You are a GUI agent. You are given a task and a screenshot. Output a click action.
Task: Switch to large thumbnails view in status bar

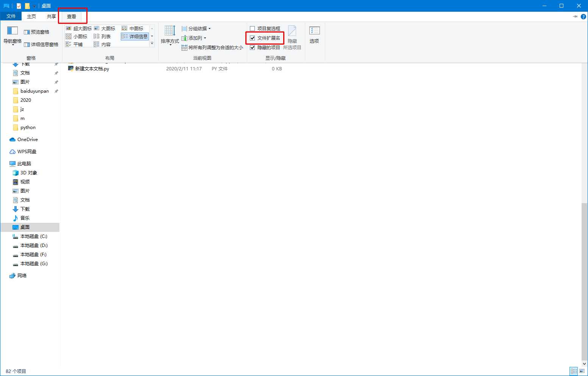pyautogui.click(x=582, y=371)
